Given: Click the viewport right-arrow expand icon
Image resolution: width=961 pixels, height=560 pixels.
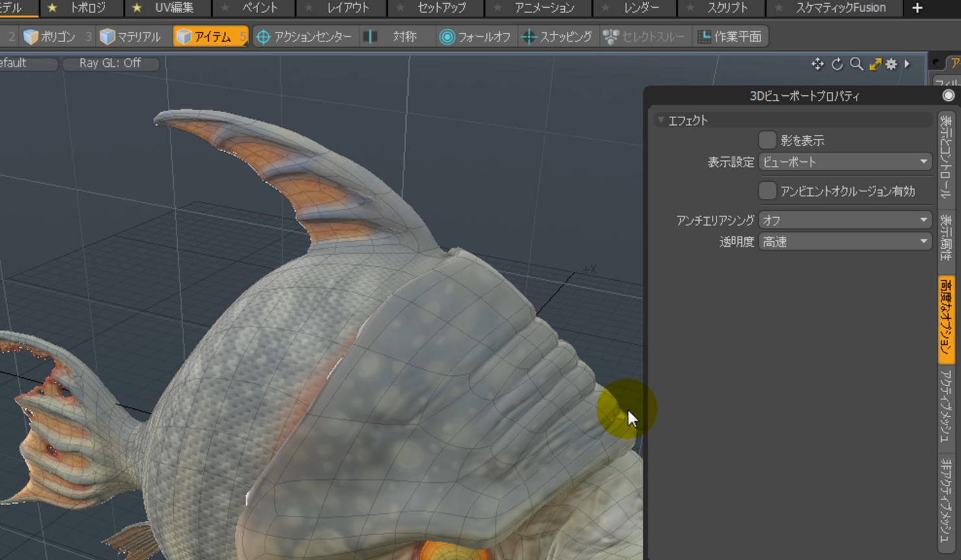Looking at the screenshot, I should click(x=907, y=64).
